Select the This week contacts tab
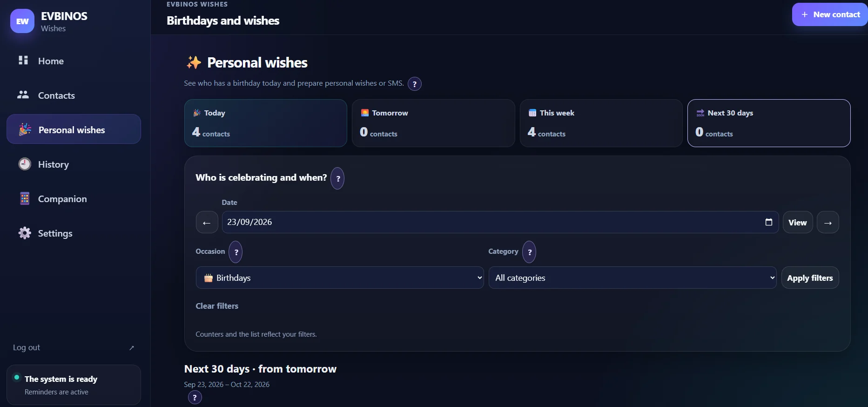 (601, 123)
